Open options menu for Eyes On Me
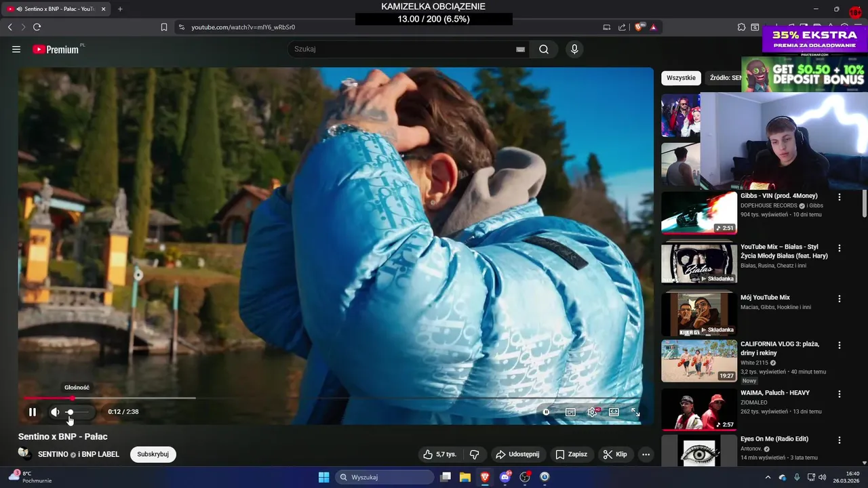 coord(840,440)
